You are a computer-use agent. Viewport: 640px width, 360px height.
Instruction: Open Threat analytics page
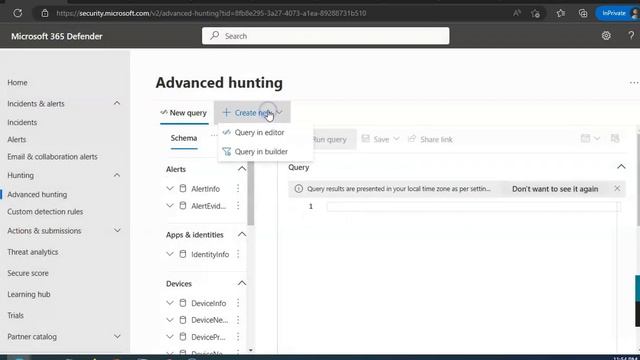coord(33,252)
